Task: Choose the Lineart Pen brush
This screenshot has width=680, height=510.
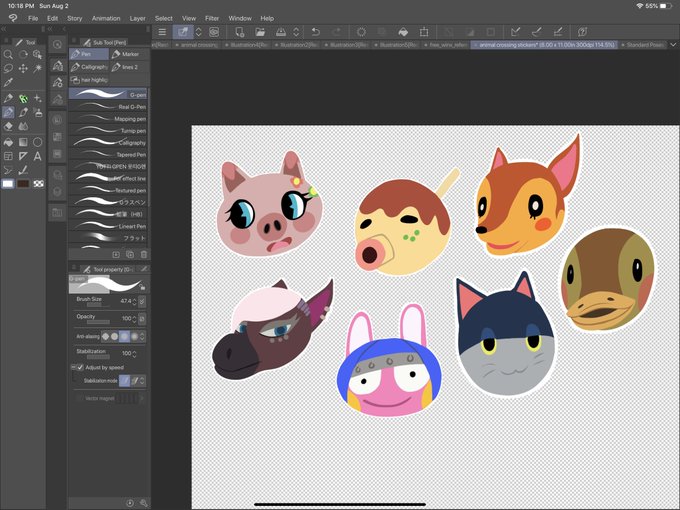Action: [x=108, y=226]
